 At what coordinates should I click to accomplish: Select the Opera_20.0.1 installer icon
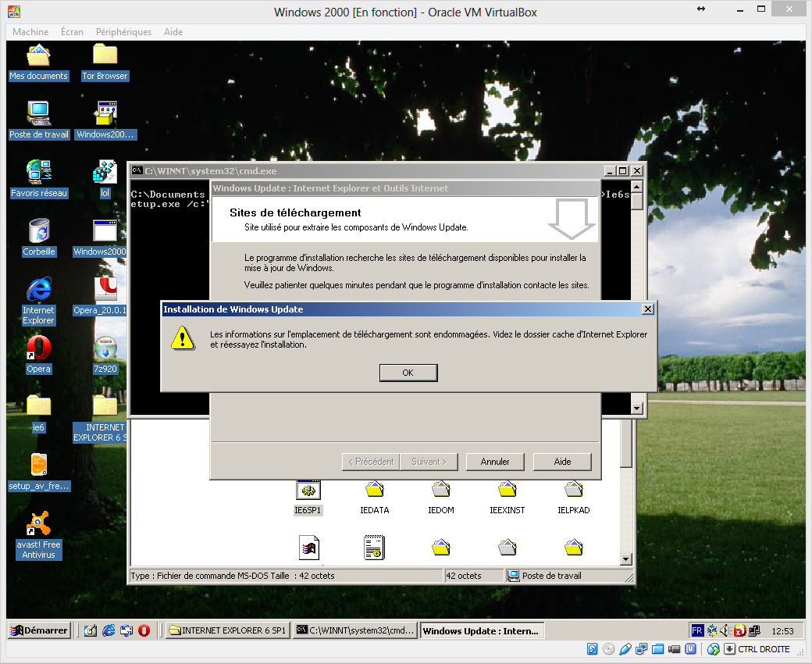[101, 296]
